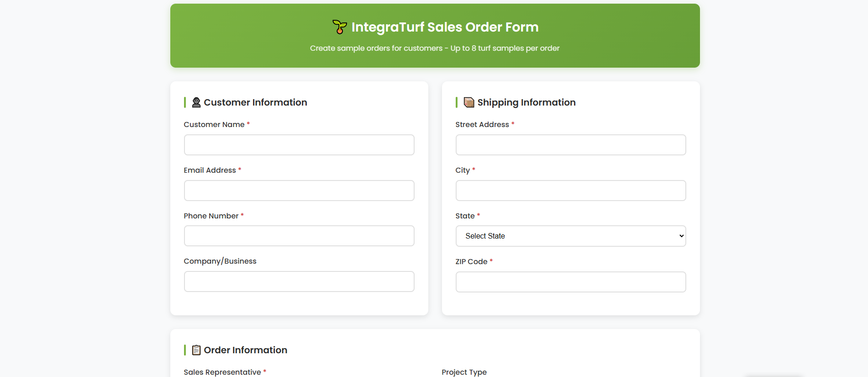Click the Project Type label

click(x=464, y=372)
